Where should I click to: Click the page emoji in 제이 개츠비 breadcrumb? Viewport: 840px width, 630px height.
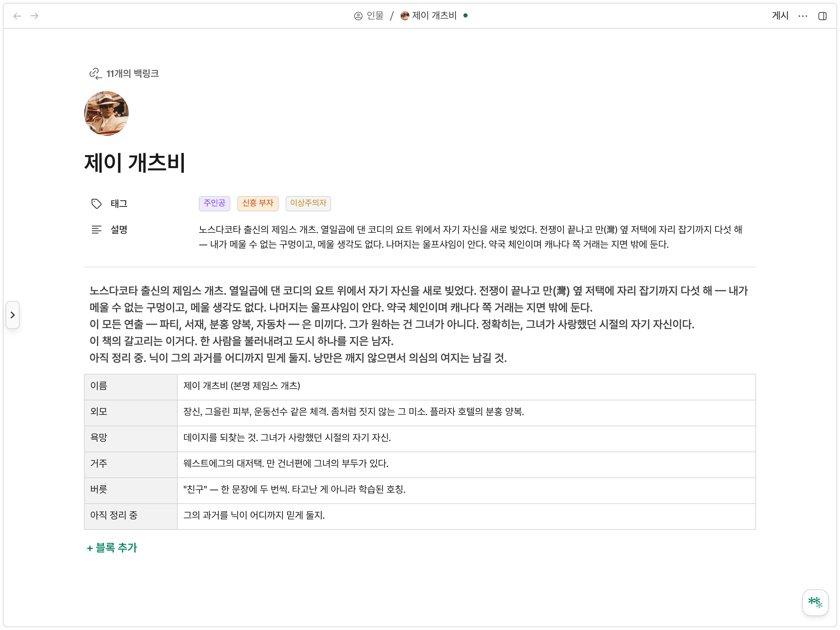404,16
